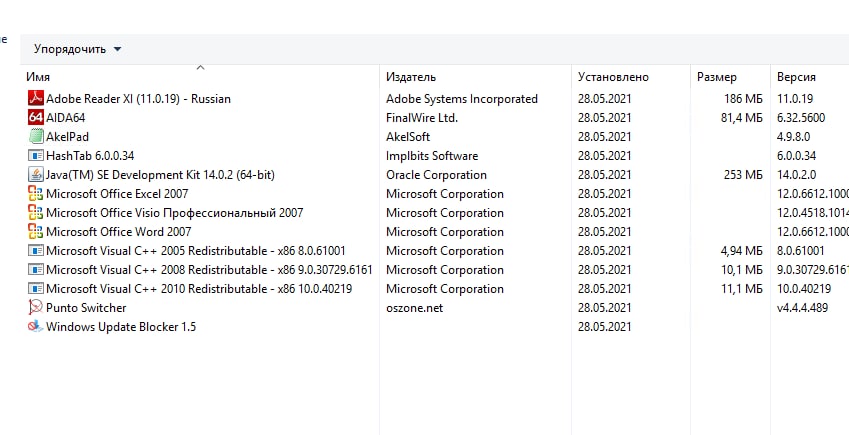Click Microsoft Corporation publisher in Word row
The width and height of the screenshot is (849, 435).
point(445,231)
